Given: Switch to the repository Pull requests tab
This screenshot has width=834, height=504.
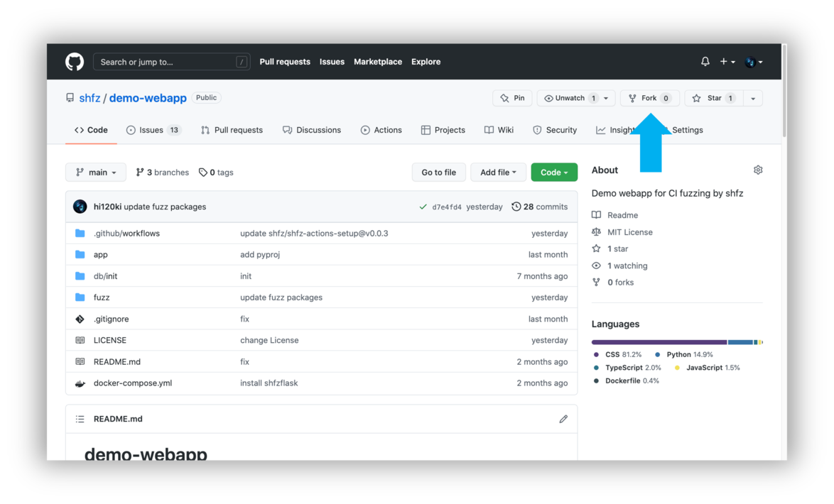Looking at the screenshot, I should (232, 130).
